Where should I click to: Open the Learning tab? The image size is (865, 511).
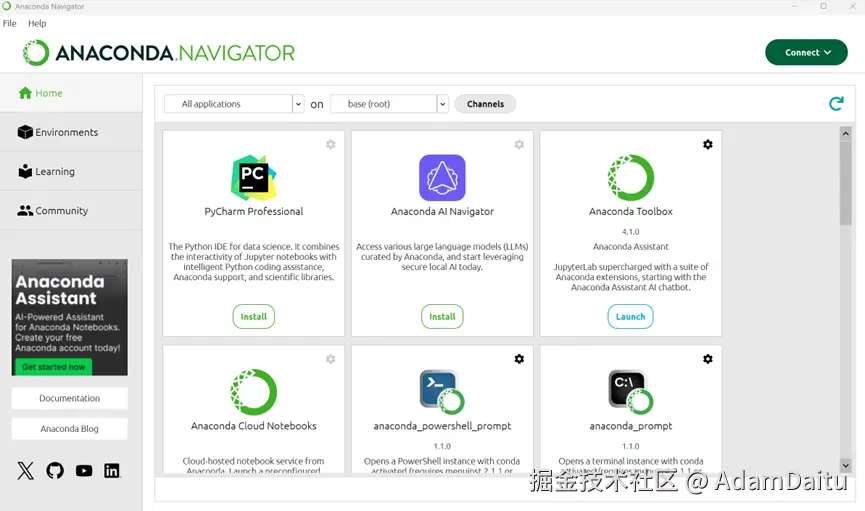click(71, 172)
